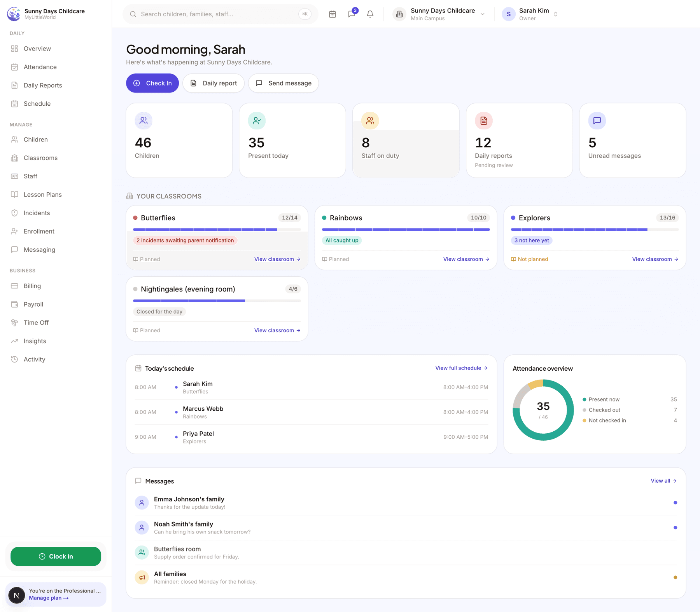Click the green Clock in button
The height and width of the screenshot is (612, 700).
click(x=56, y=556)
